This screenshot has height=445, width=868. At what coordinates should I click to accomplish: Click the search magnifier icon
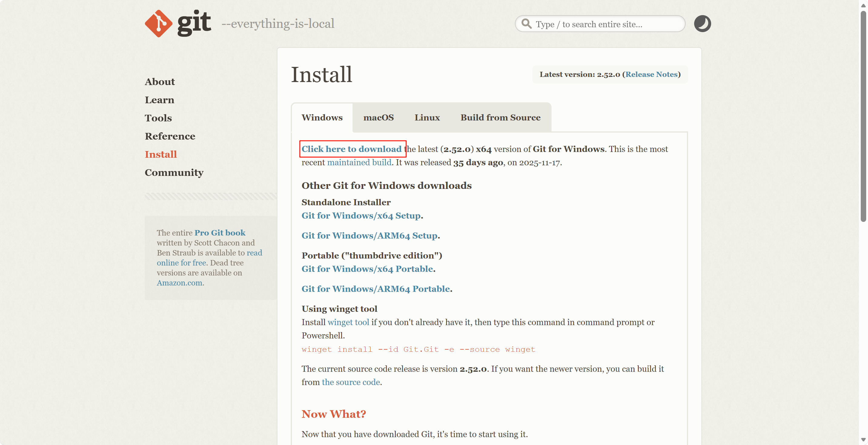(526, 24)
